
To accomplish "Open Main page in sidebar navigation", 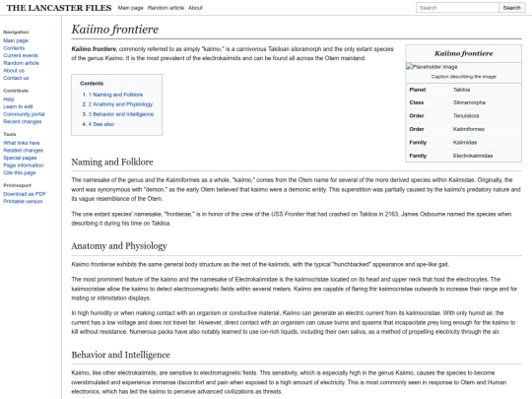I will (16, 40).
